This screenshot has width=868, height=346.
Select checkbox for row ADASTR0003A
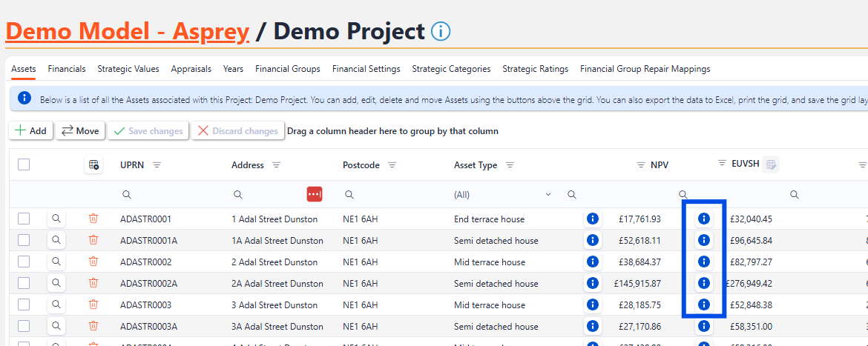coord(24,326)
